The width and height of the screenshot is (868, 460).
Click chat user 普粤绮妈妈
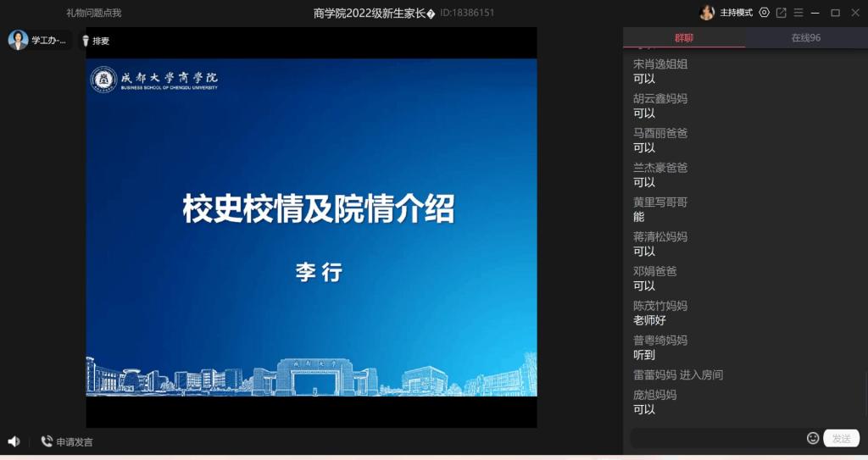pos(660,341)
